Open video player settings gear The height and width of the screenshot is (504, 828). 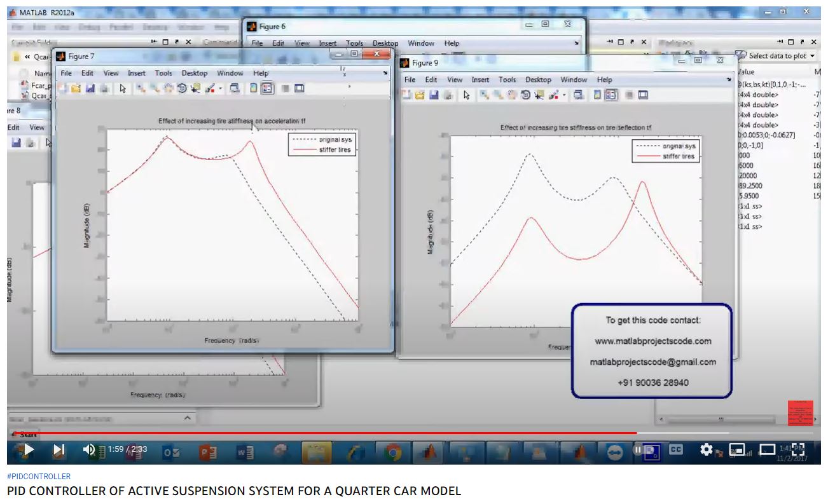[x=706, y=449]
